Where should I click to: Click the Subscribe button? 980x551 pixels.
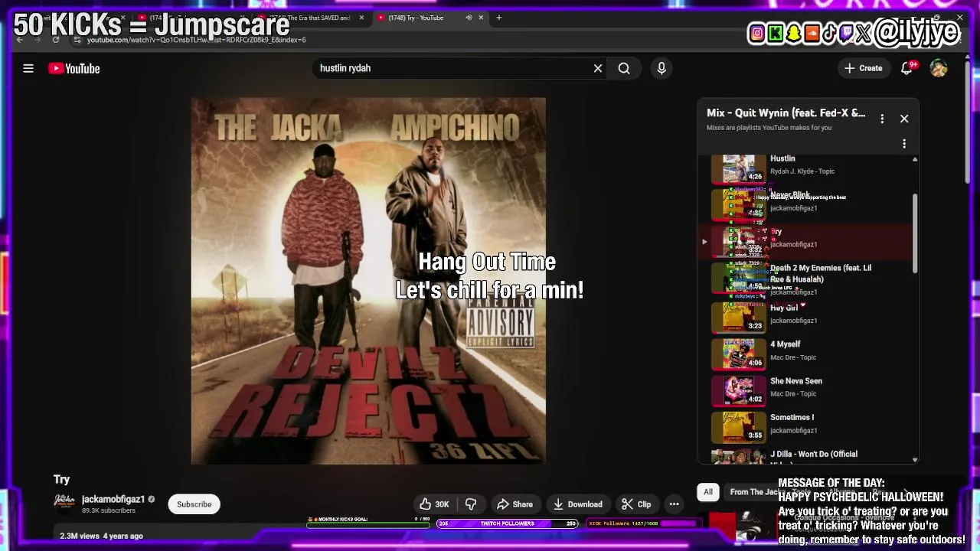194,504
